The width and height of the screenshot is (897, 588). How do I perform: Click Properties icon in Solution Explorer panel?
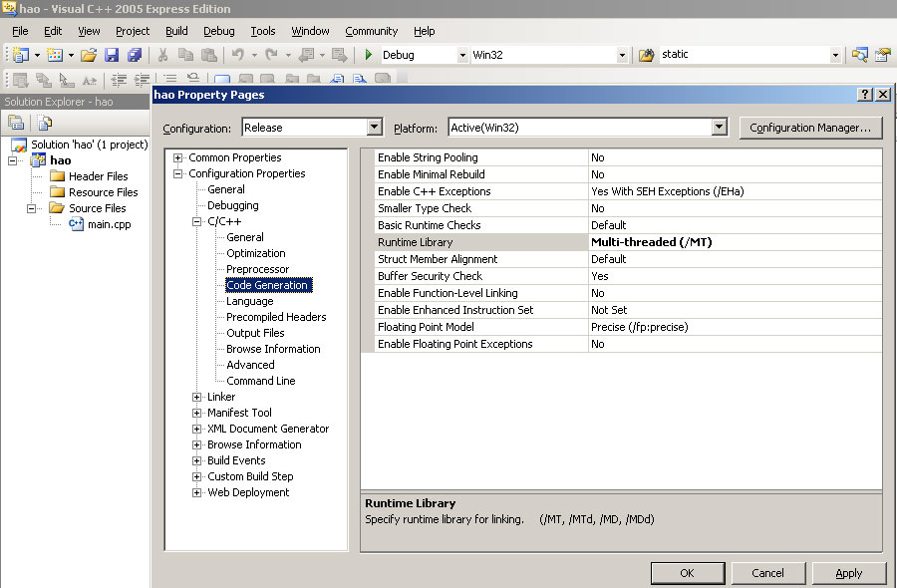(16, 123)
